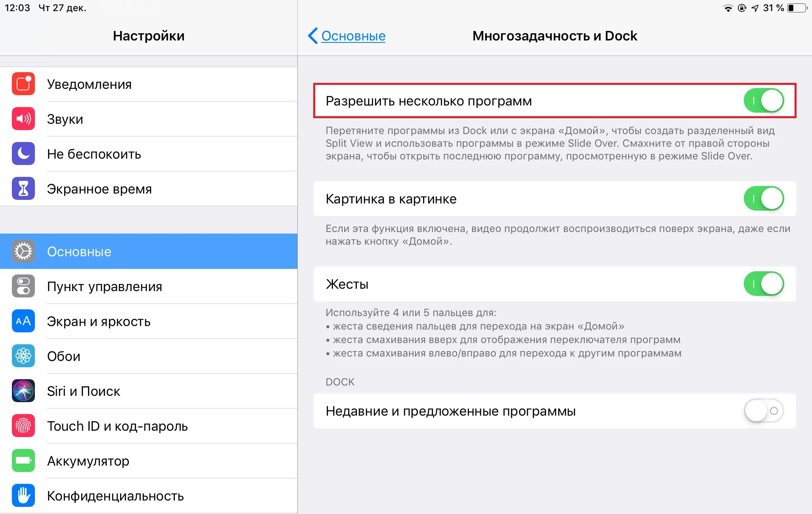Go back via Основные link
Screen dimensions: 812x514
[x=353, y=36]
